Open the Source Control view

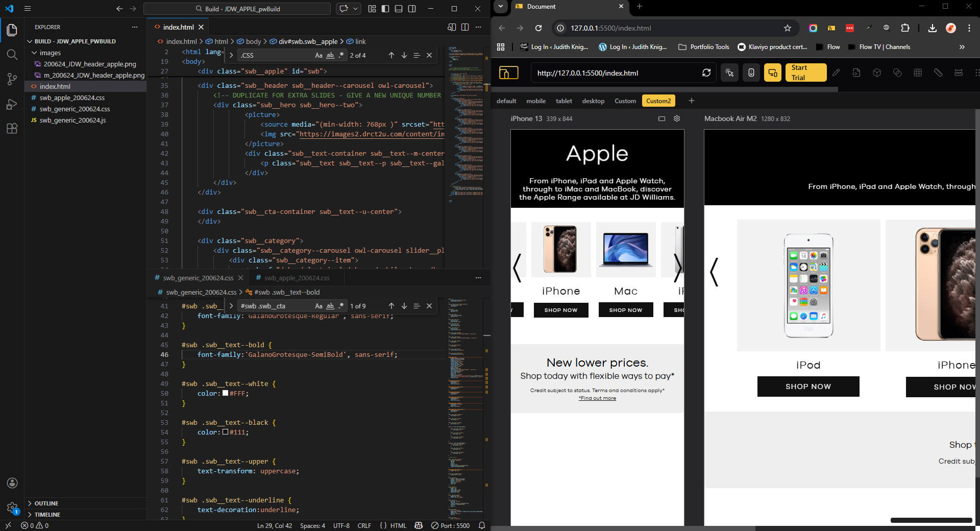(12, 79)
